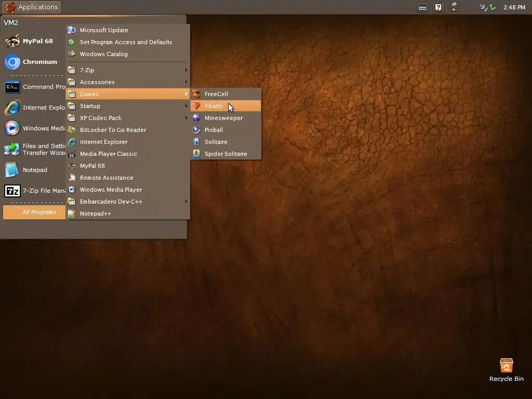Image resolution: width=532 pixels, height=399 pixels.
Task: Click the Internet Explorer shortcut in left pane
Action: (34, 108)
